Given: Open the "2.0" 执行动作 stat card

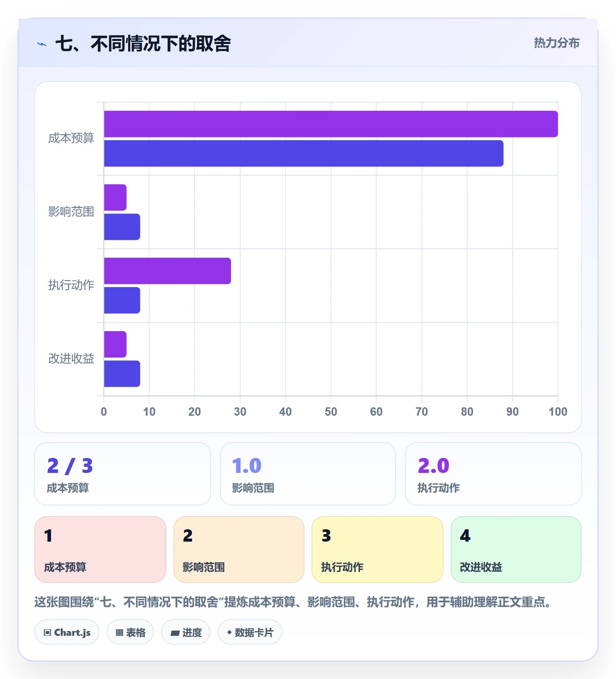Looking at the screenshot, I should point(493,474).
